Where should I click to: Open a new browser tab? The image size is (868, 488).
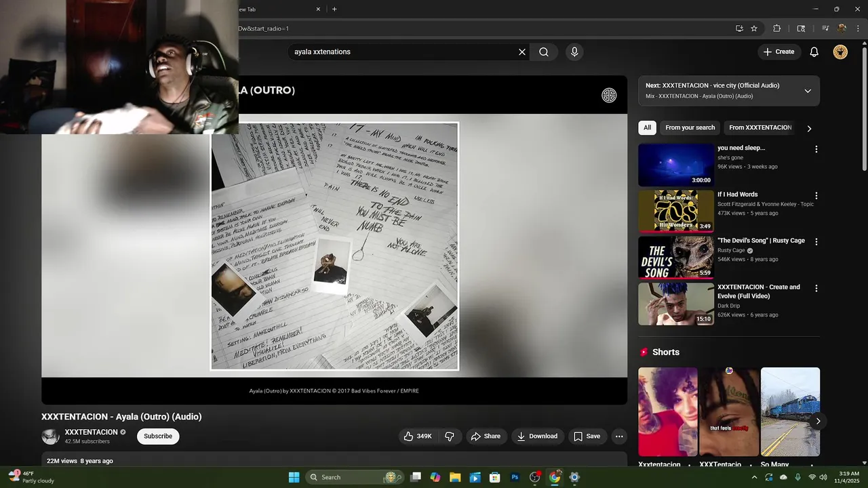[x=334, y=9]
